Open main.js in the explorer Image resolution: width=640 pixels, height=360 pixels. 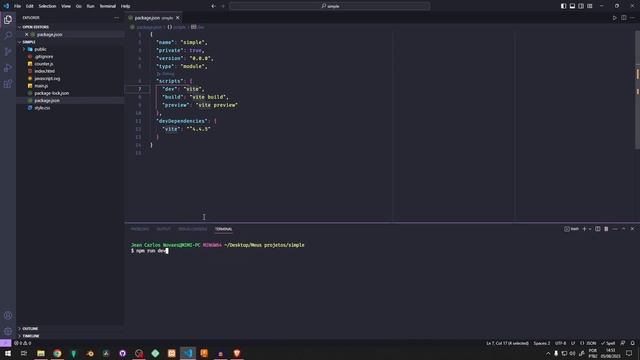tap(41, 86)
